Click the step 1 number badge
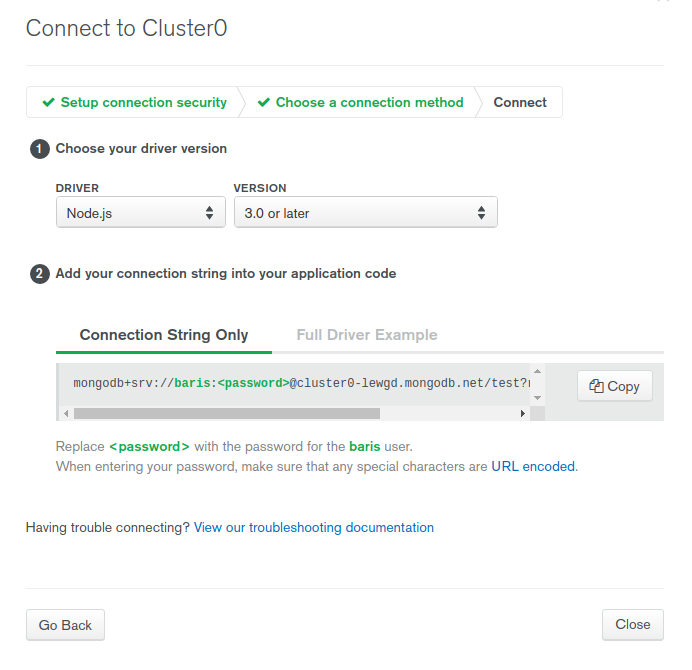 tap(40, 149)
